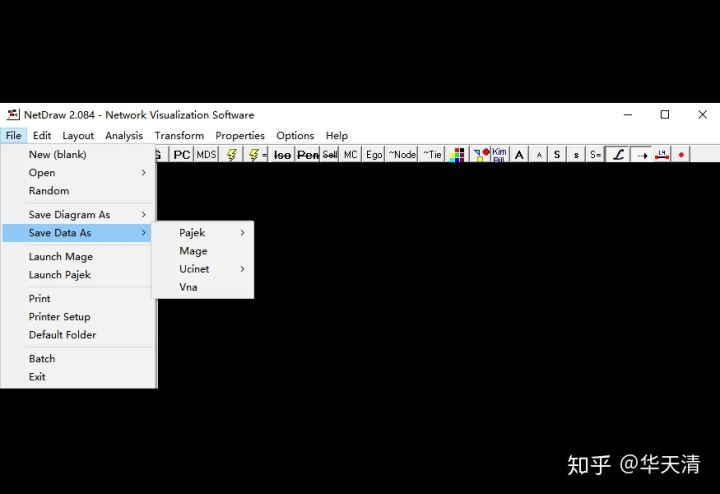Open the Edit menu

[42, 135]
